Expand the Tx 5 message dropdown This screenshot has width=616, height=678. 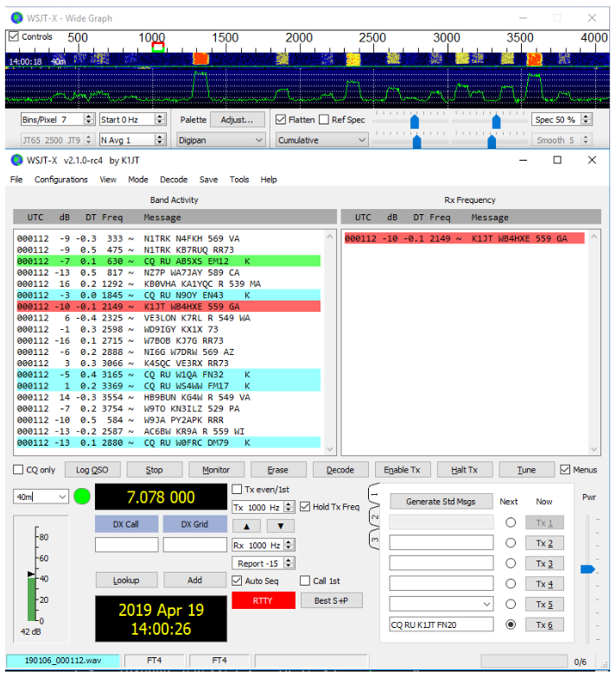(486, 604)
